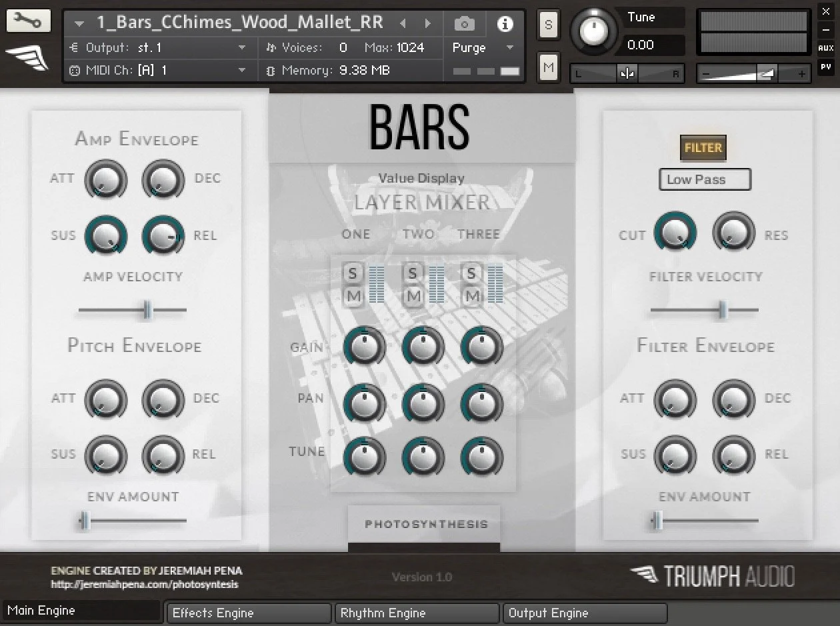Click the Tune knob in the header
840x626 pixels.
(x=593, y=30)
